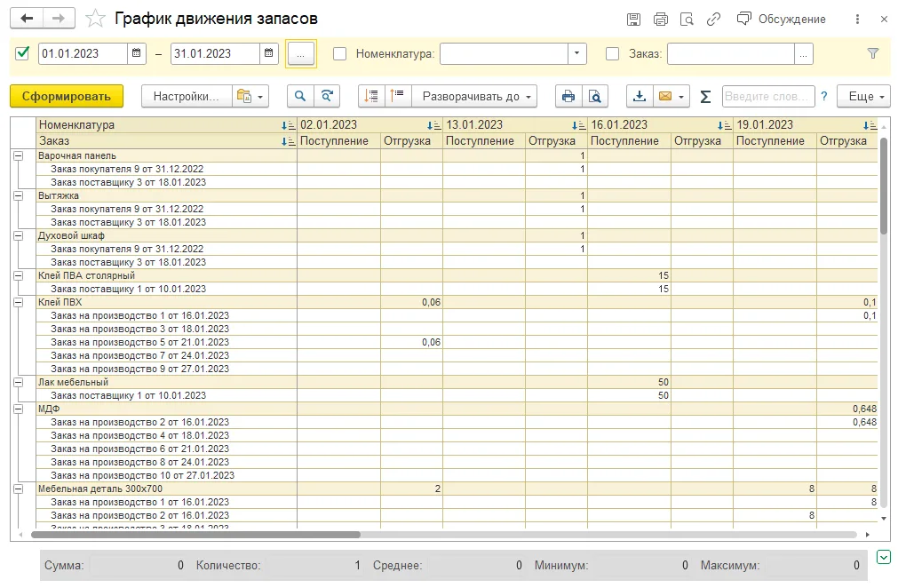Open the Настройки... button
Image resolution: width=898 pixels, height=588 pixels.
[187, 96]
